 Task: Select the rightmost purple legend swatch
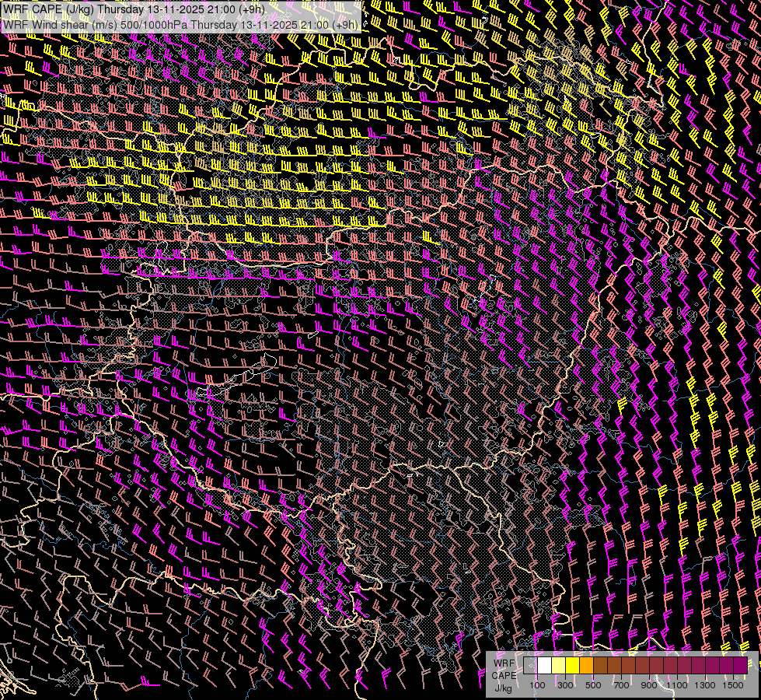(x=740, y=666)
